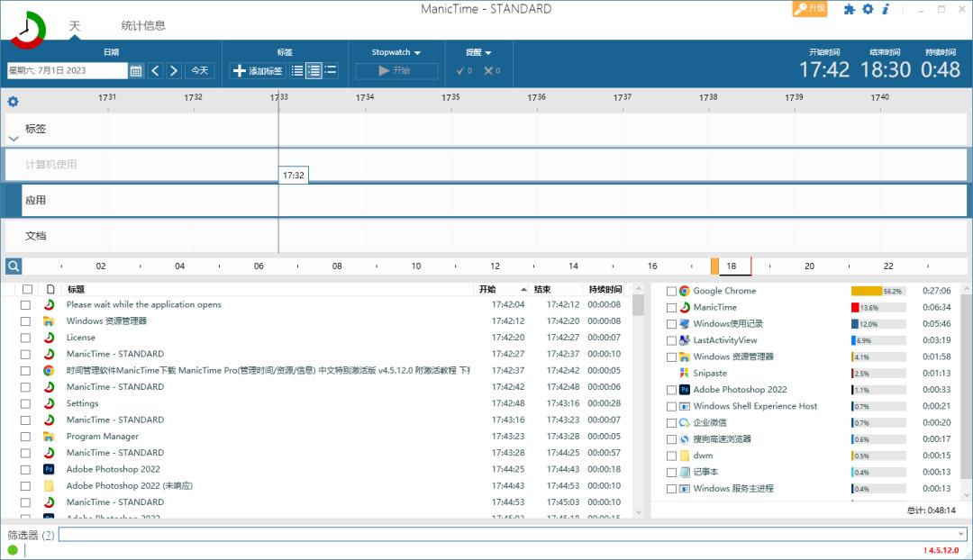
Task: Switch to the 统计信息 tab
Action: (143, 25)
